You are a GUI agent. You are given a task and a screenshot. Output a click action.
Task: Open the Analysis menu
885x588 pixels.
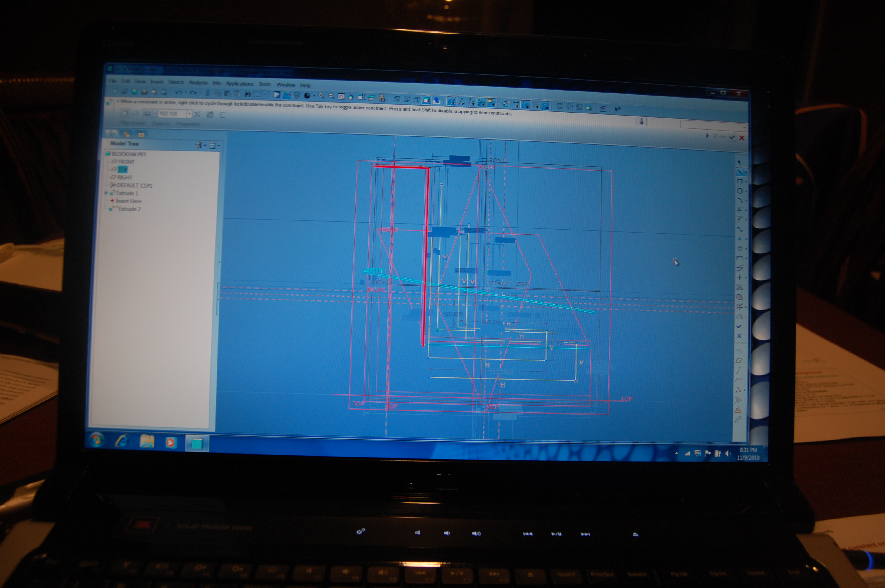click(x=198, y=83)
